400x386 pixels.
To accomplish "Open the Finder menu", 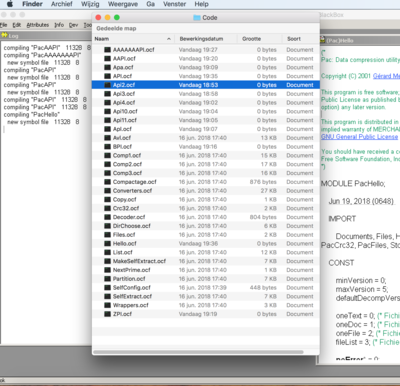I will click(x=32, y=4).
